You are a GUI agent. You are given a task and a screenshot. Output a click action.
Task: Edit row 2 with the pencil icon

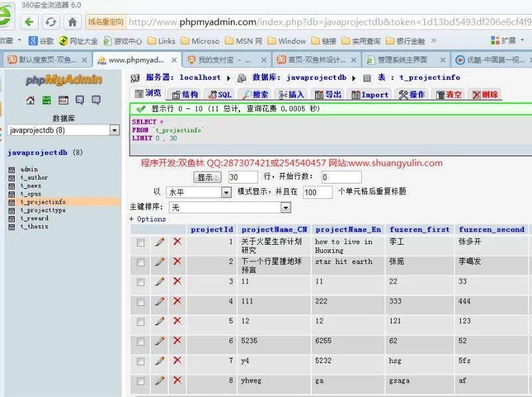(x=160, y=261)
